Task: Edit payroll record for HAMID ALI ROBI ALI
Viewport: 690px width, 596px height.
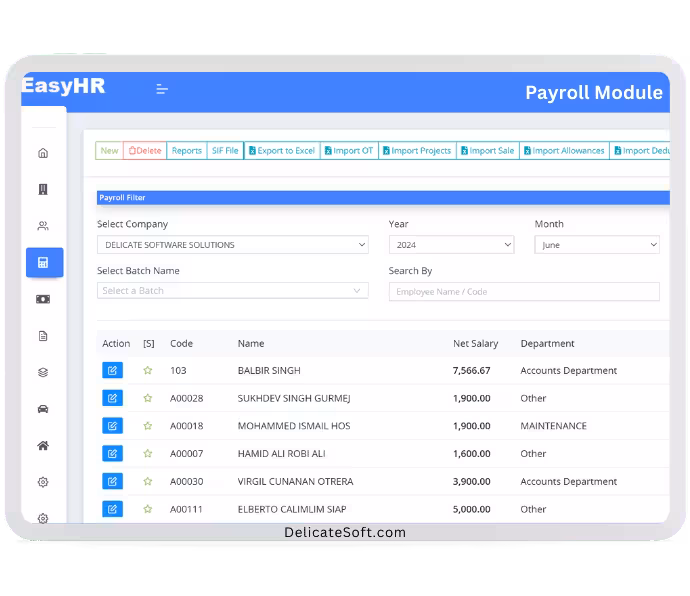Action: click(112, 453)
